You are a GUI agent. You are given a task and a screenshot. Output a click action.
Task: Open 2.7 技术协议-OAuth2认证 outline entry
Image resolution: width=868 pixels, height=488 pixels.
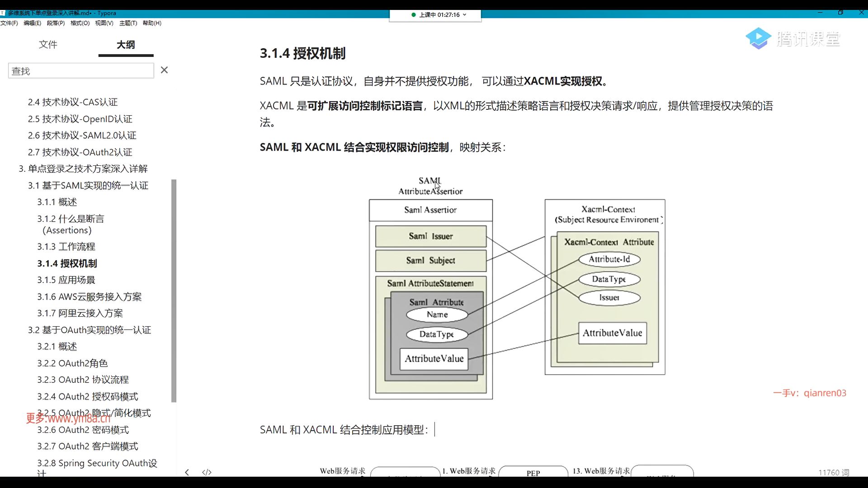[x=80, y=152]
